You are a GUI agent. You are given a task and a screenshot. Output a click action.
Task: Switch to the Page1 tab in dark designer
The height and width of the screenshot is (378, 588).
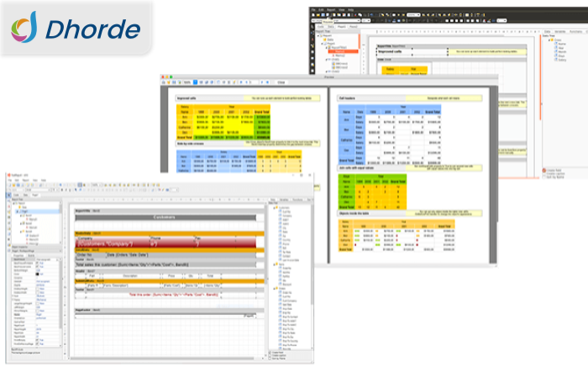(x=342, y=26)
